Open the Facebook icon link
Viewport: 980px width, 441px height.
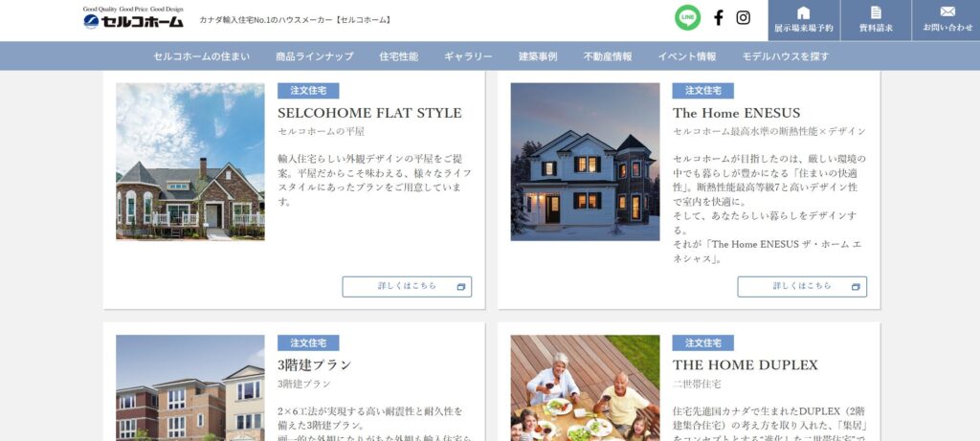click(718, 17)
